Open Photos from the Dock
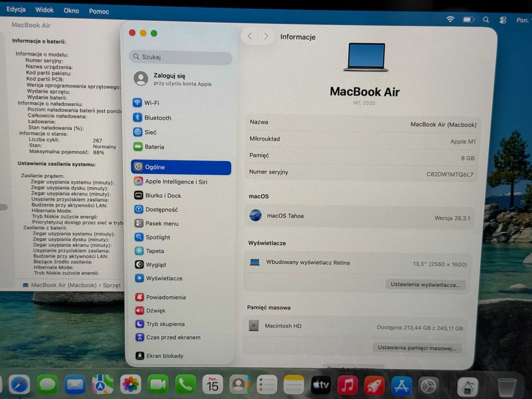Viewport: 532px width, 399px height. 130,385
